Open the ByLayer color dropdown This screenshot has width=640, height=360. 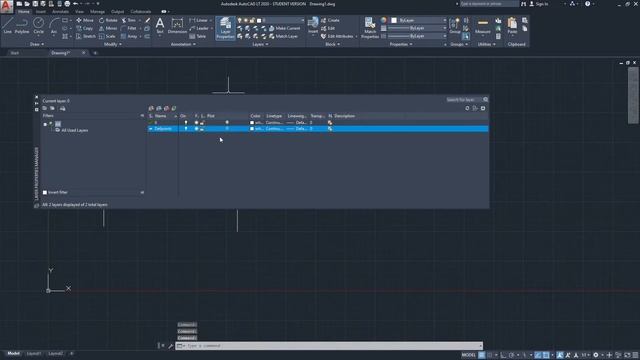point(444,20)
